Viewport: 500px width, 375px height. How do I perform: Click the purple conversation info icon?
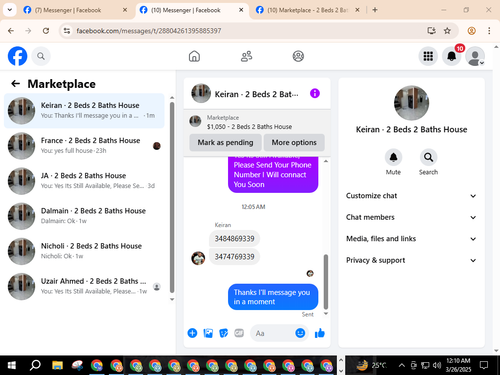315,93
